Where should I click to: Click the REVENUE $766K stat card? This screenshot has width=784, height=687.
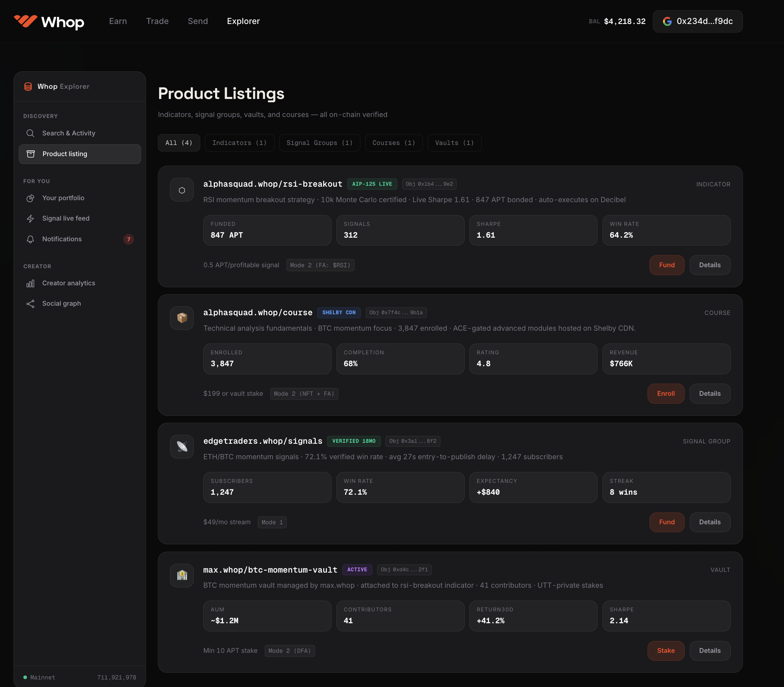click(666, 359)
